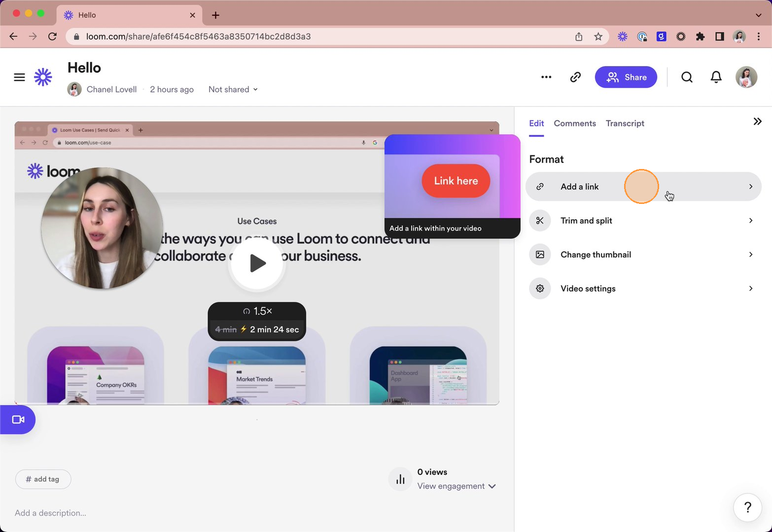772x532 pixels.
Task: Open search with the magnifier icon
Action: click(x=687, y=77)
